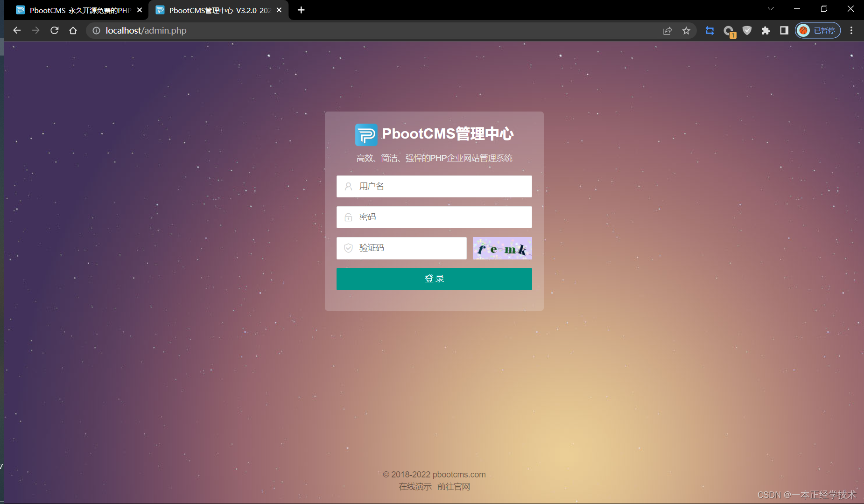
Task: Open the 前往官网 link
Action: tap(454, 486)
